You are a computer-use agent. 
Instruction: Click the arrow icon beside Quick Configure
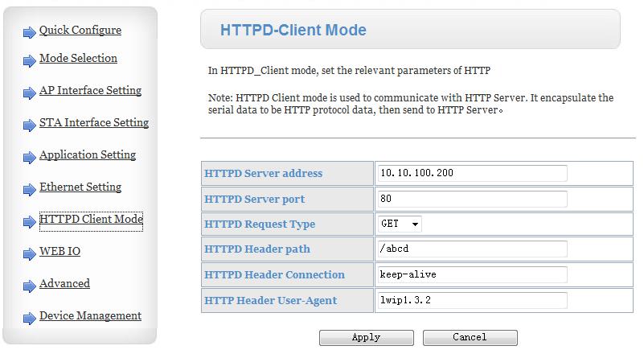[30, 32]
